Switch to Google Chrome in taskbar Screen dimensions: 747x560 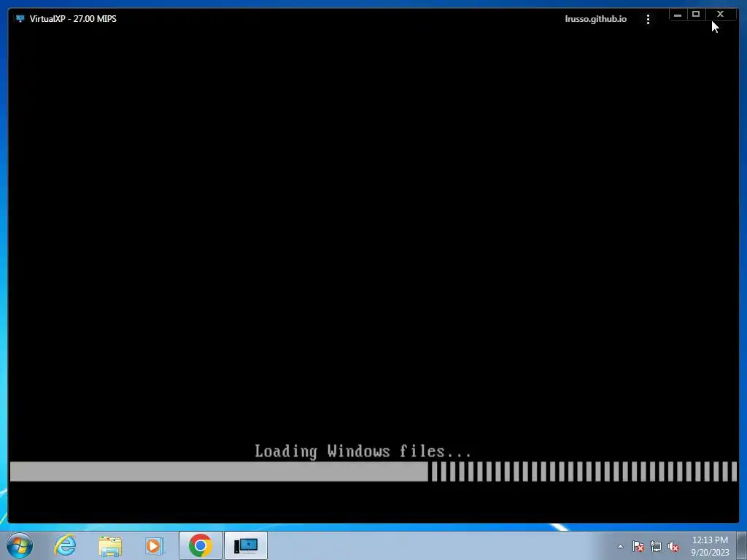200,545
